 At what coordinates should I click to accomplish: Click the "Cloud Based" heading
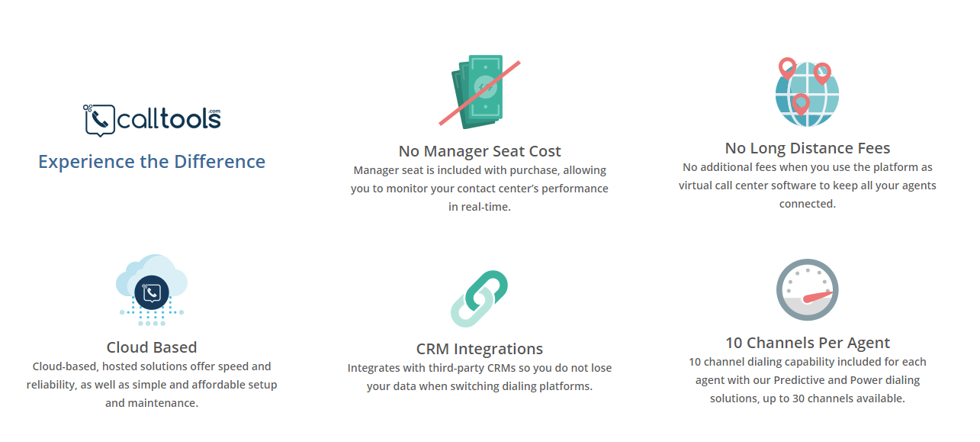point(152,347)
